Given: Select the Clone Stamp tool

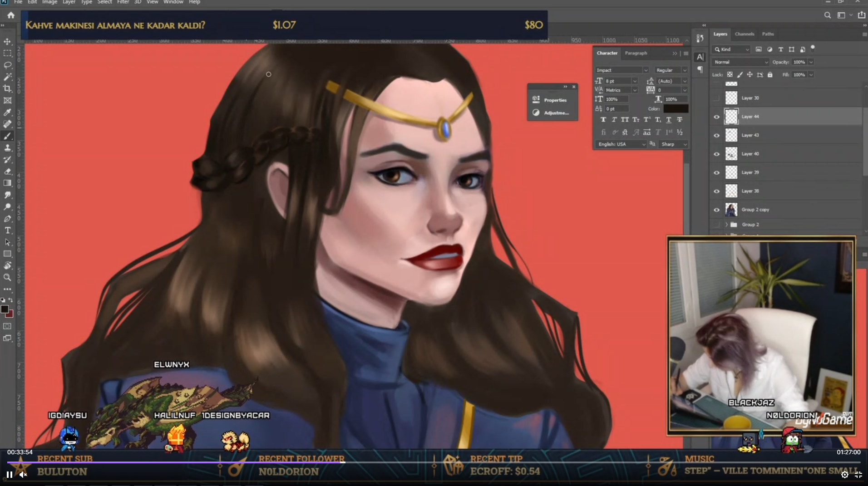Looking at the screenshot, I should click(x=7, y=148).
